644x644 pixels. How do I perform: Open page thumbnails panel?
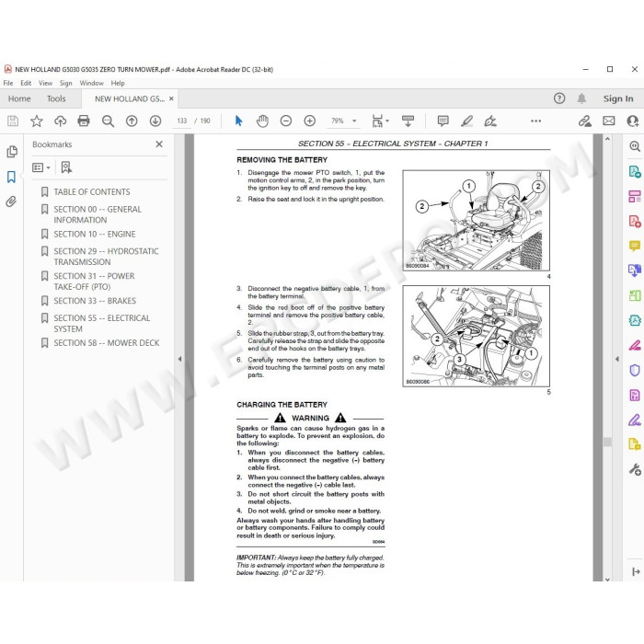[x=12, y=152]
